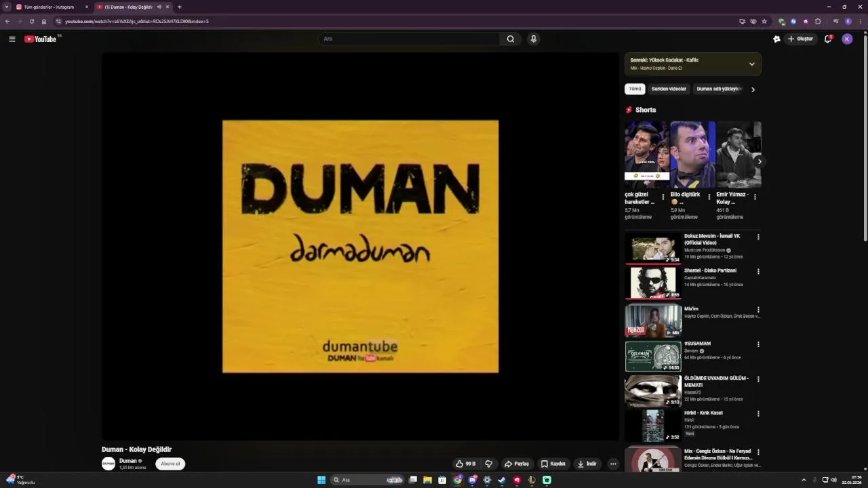
Task: Select the Tümü filter chip
Action: [635, 89]
